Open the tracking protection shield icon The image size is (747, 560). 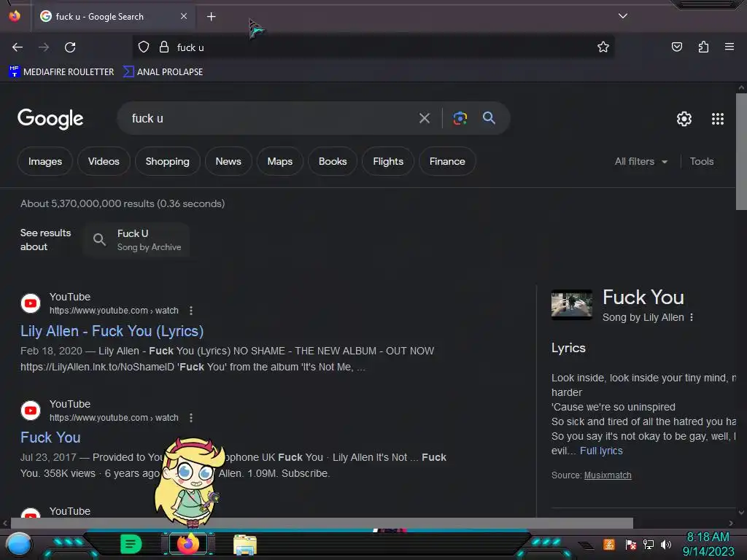click(x=144, y=47)
